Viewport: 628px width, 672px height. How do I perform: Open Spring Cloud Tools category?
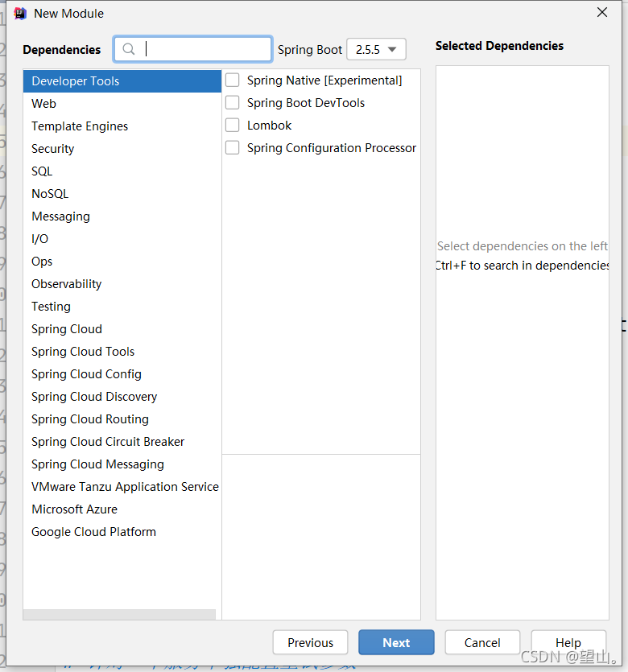122,352
